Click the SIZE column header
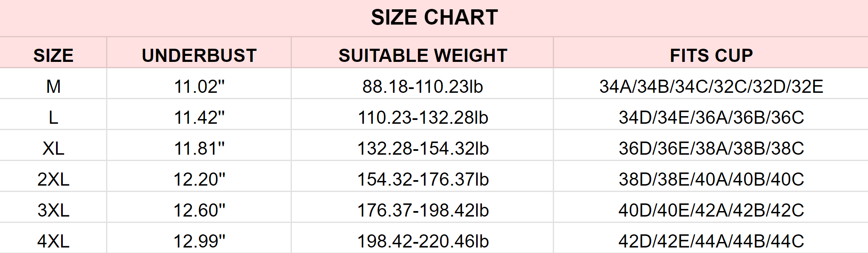This screenshot has height=253, width=868. coord(53,56)
